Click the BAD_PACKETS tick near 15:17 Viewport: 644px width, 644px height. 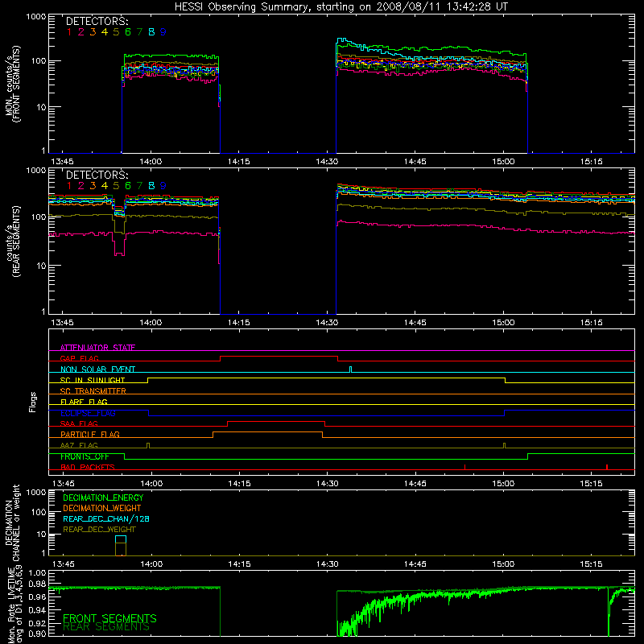pyautogui.click(x=607, y=467)
